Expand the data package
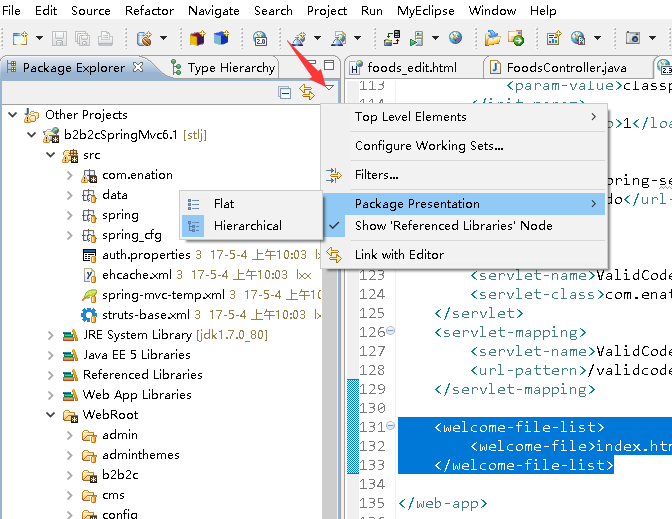This screenshot has width=672, height=519. 69,195
